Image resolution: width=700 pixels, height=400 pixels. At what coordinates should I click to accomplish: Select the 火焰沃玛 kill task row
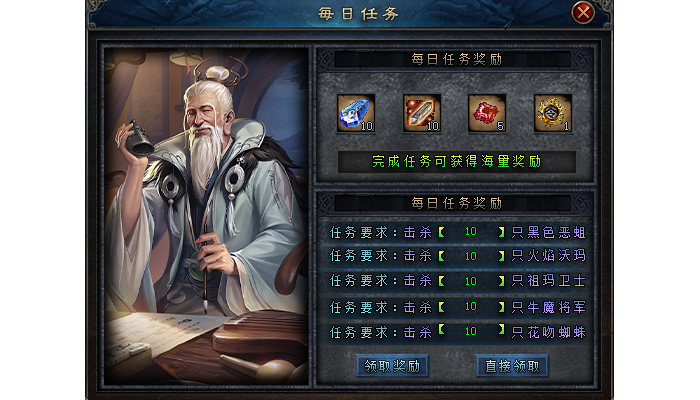coord(456,255)
